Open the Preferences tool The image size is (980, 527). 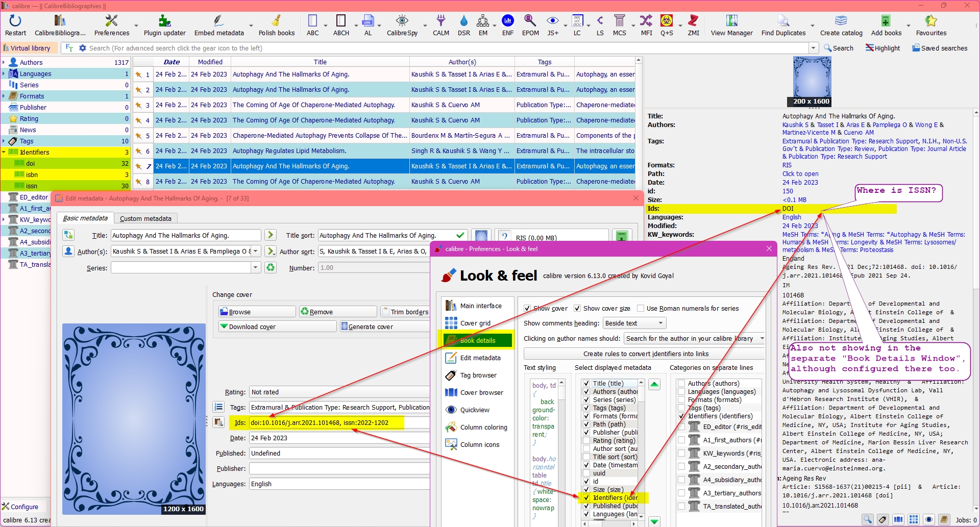(x=112, y=26)
